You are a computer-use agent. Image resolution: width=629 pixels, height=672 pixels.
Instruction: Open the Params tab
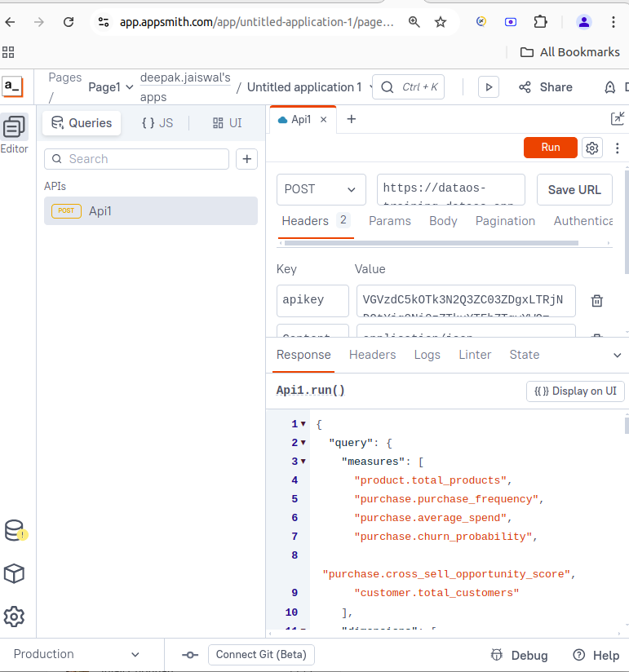point(390,221)
